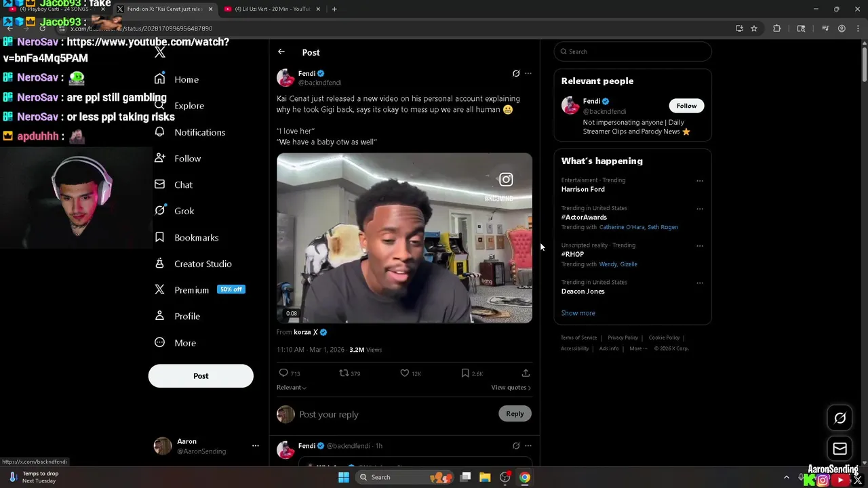Bookmark this page with the star icon
This screenshot has width=868, height=488.
[x=753, y=28]
